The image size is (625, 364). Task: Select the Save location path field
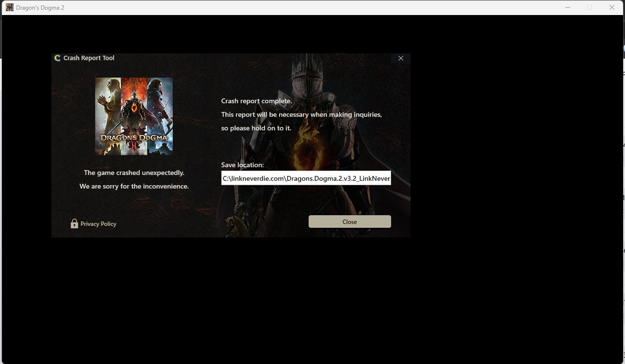pyautogui.click(x=306, y=178)
